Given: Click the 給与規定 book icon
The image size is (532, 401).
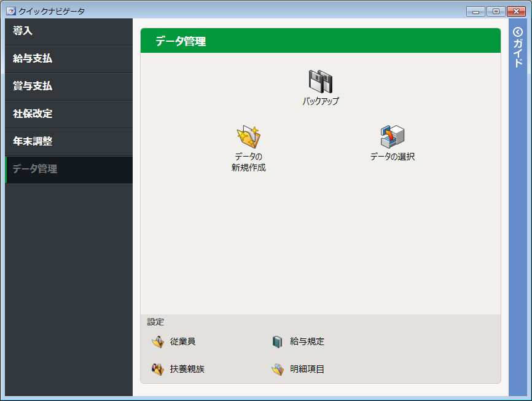Looking at the screenshot, I should pos(278,342).
